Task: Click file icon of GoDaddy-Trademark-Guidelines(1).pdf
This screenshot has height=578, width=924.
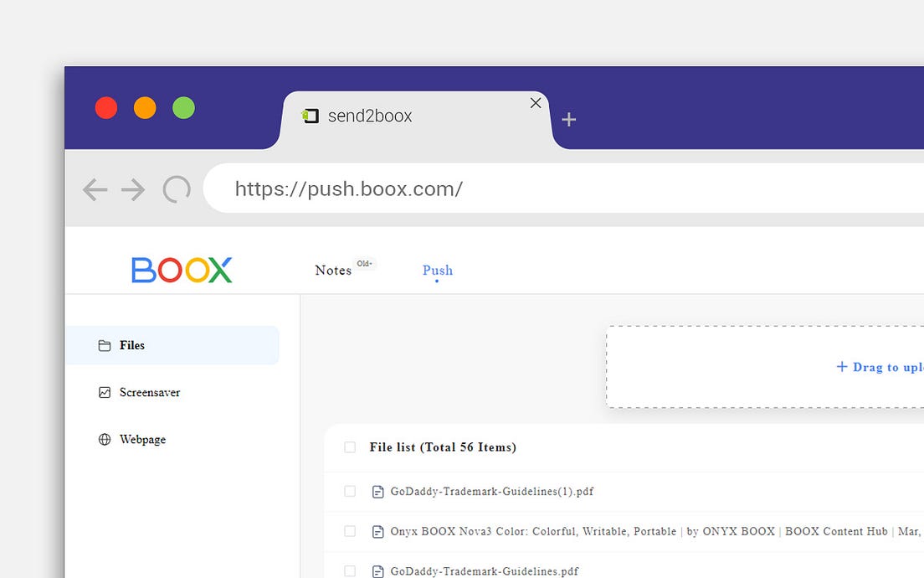Action: (377, 492)
